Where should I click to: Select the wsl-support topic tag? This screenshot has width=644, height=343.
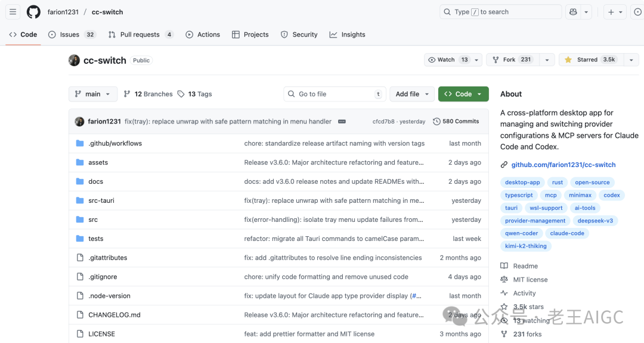point(546,208)
